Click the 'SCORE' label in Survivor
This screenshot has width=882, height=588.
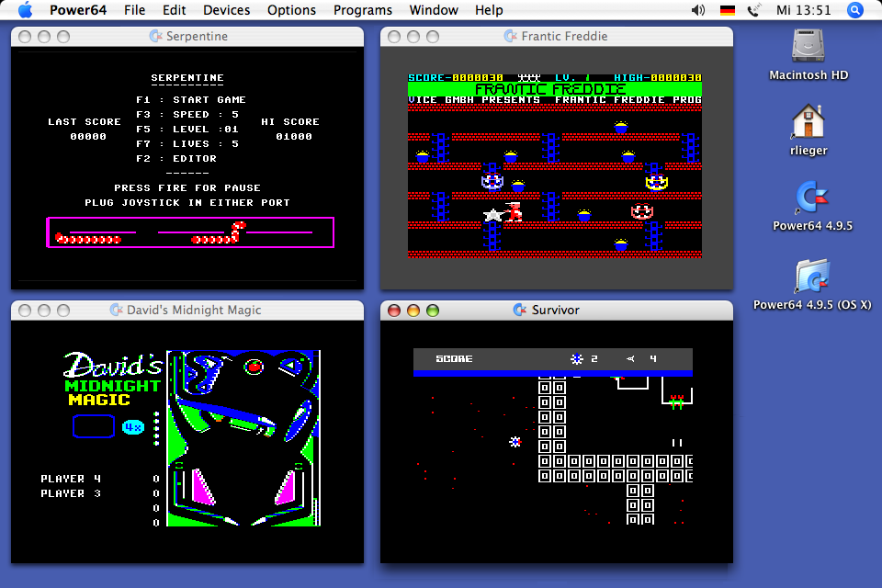[x=454, y=359]
